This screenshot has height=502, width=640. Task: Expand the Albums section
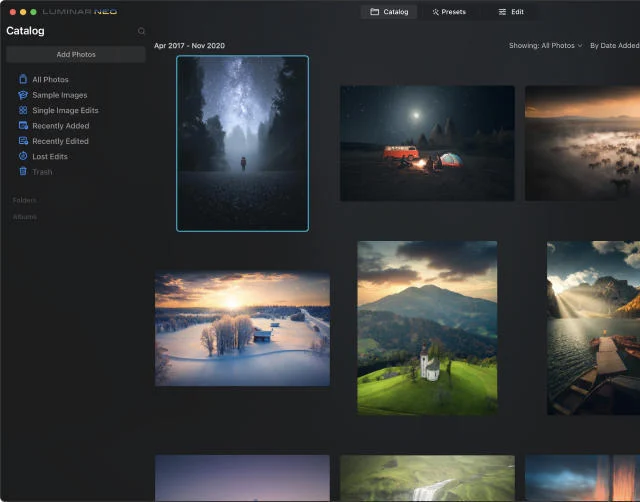24,217
